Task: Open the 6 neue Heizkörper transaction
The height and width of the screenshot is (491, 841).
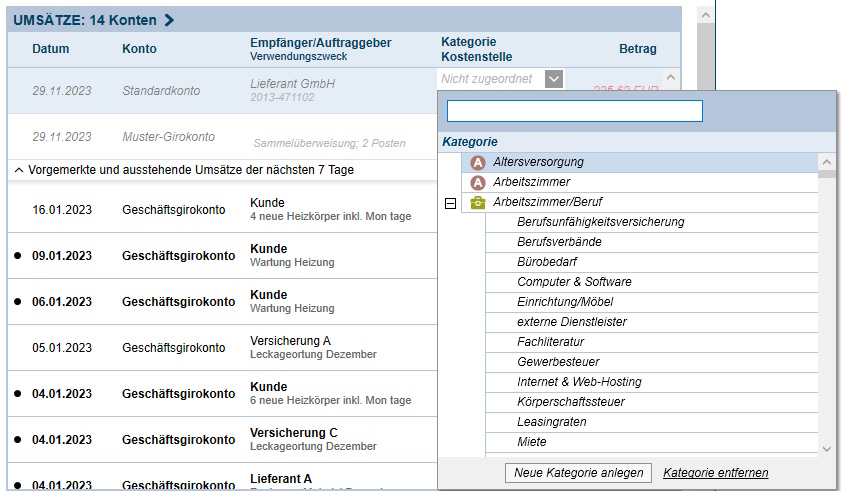Action: point(222,394)
